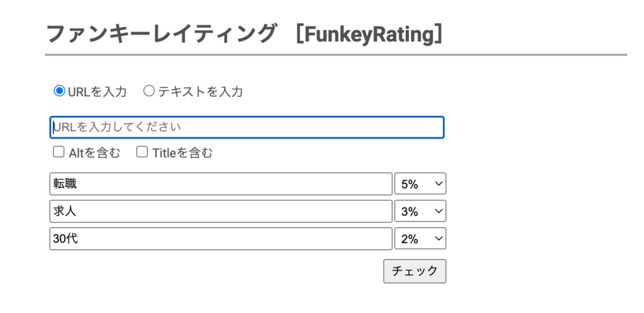
Task: Select the テキストを入力 radio button
Action: click(x=149, y=91)
